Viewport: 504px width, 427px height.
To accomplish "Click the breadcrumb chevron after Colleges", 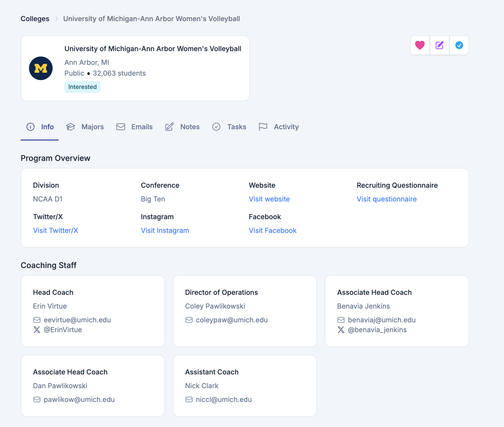I will (57, 19).
